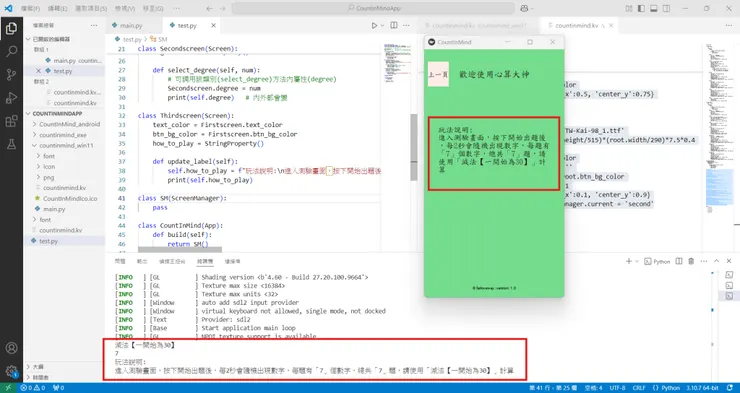Split the terminal panel

tap(679, 261)
